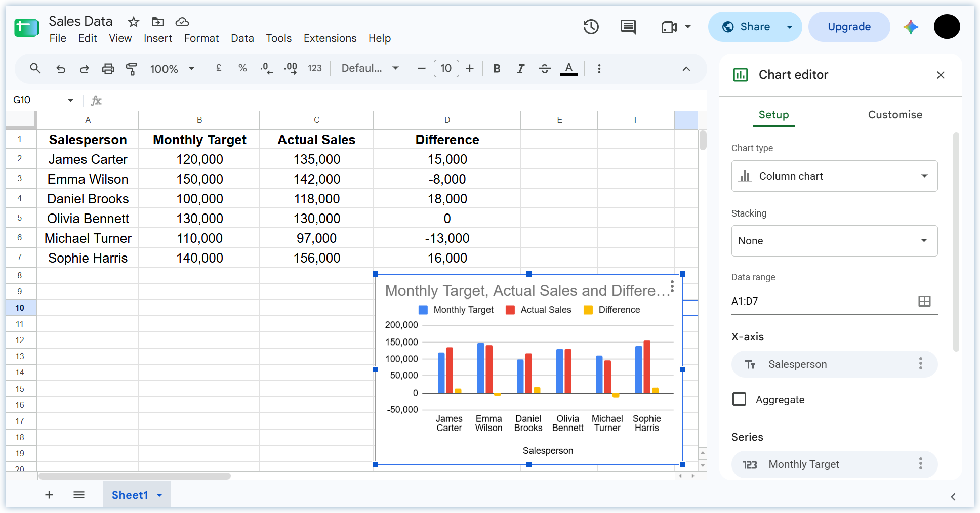Screen dimensions: 980x513
Task: Open Sheet1 tab options arrow
Action: click(x=159, y=495)
